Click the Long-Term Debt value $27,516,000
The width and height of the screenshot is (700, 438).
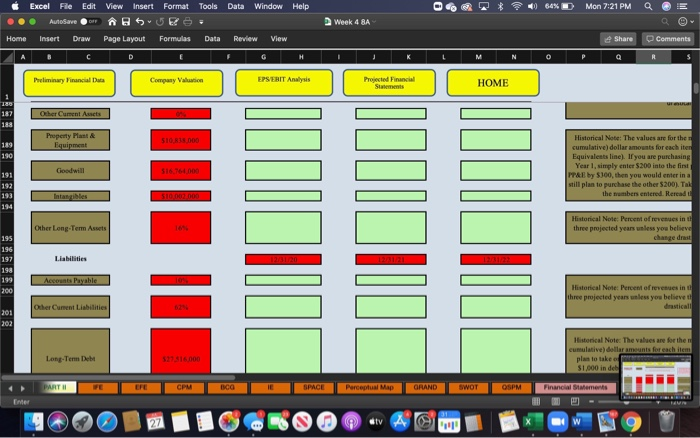(181, 351)
